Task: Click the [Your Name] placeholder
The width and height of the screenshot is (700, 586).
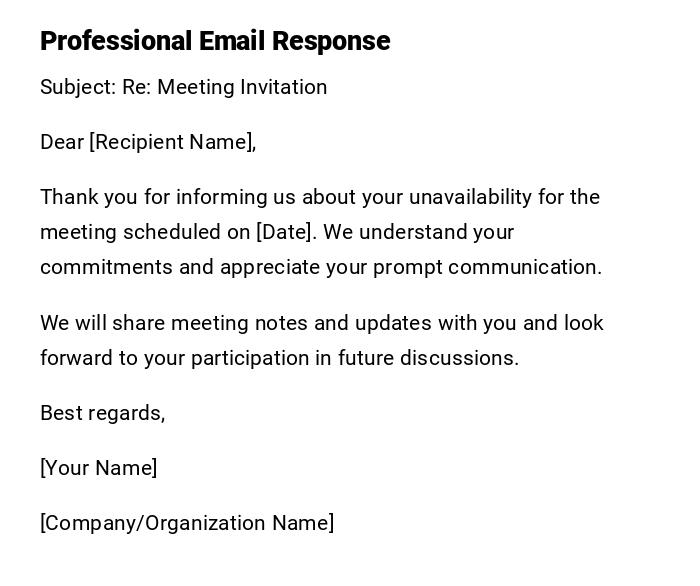Action: 98,468
